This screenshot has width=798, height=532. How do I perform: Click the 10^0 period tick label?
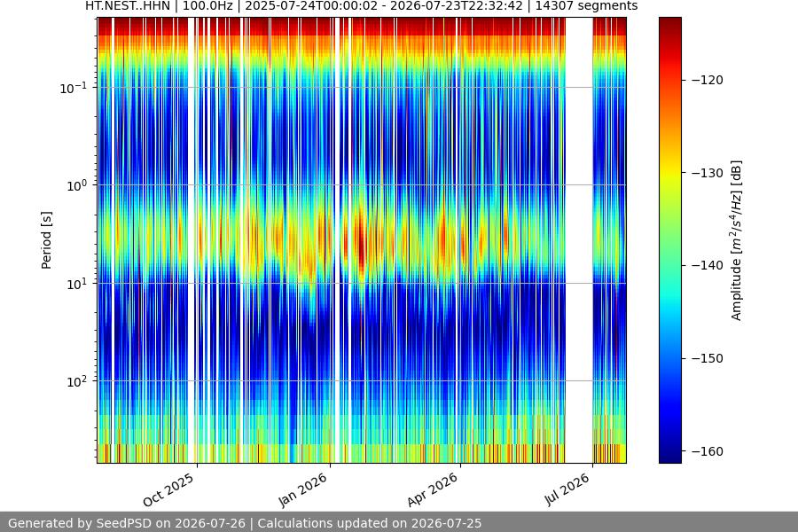pos(77,185)
